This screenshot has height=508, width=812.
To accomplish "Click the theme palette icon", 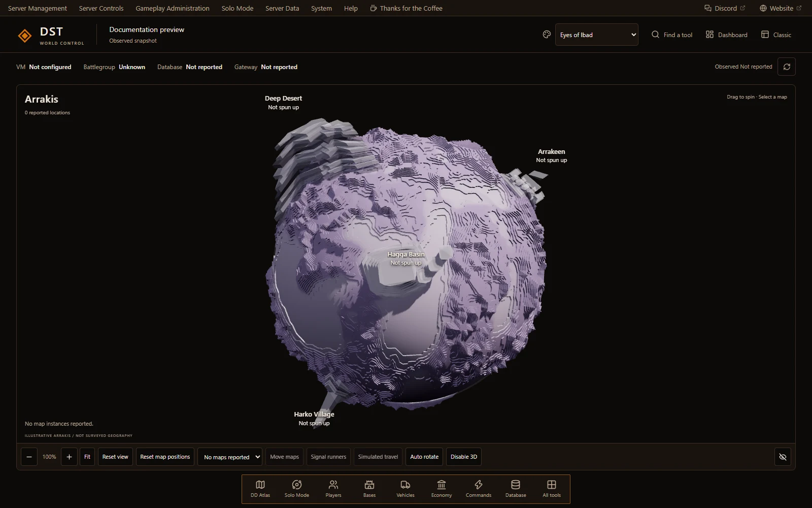I will tap(547, 35).
